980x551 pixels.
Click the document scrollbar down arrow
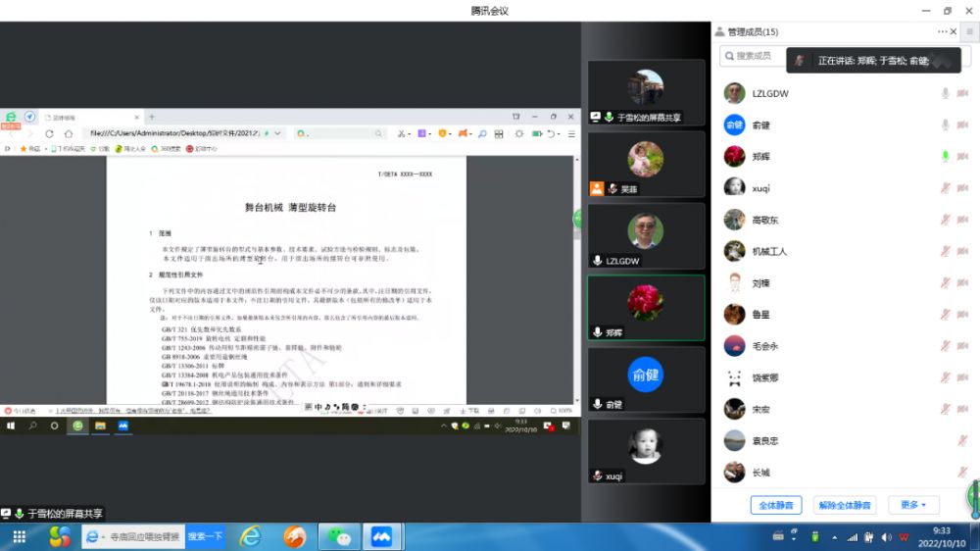(x=577, y=400)
